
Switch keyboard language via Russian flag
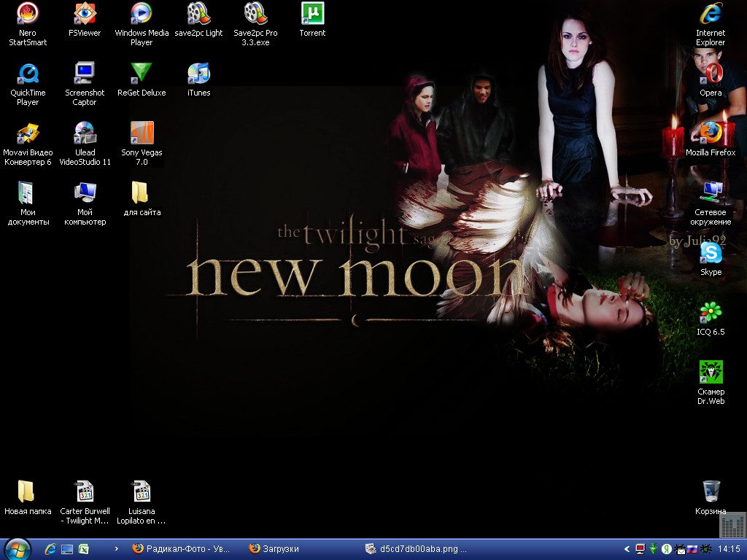pyautogui.click(x=692, y=549)
